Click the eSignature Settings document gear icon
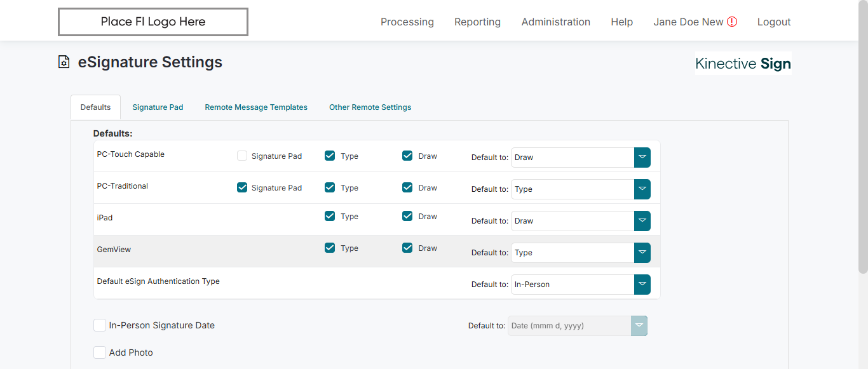The image size is (868, 369). click(x=64, y=62)
